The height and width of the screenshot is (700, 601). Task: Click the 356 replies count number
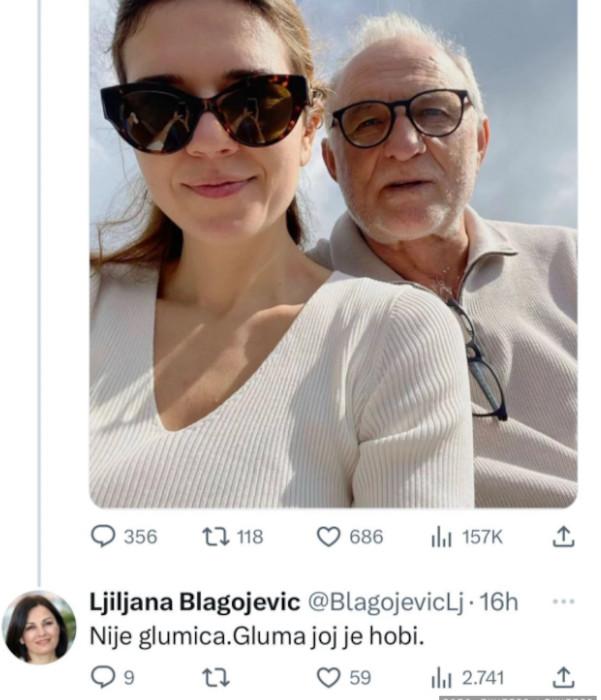[x=140, y=537]
